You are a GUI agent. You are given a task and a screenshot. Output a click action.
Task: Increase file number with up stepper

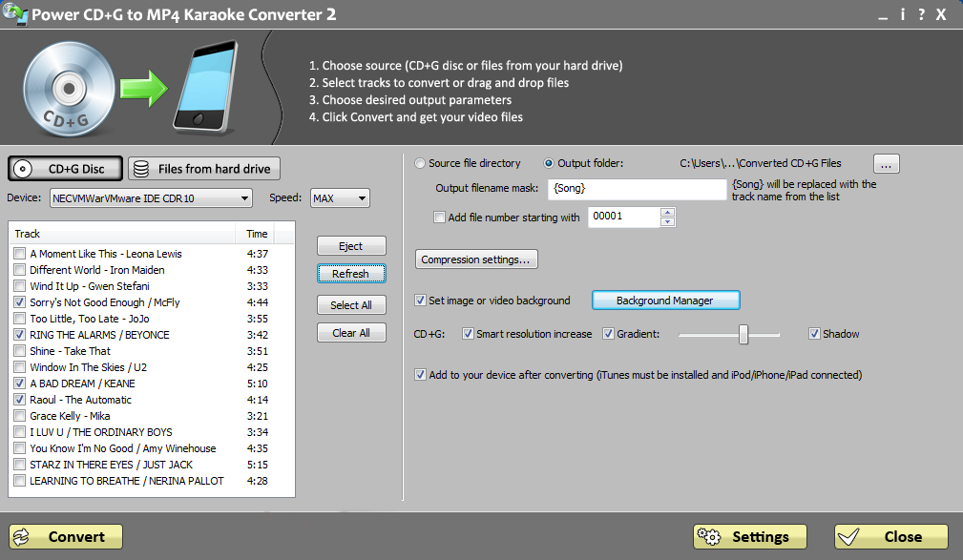tap(667, 213)
